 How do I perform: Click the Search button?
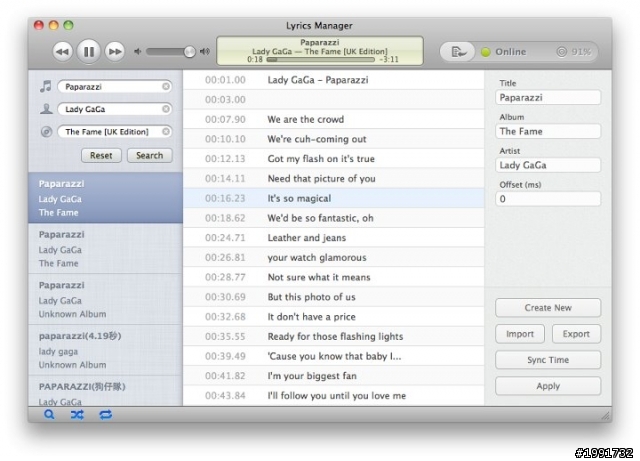[149, 155]
